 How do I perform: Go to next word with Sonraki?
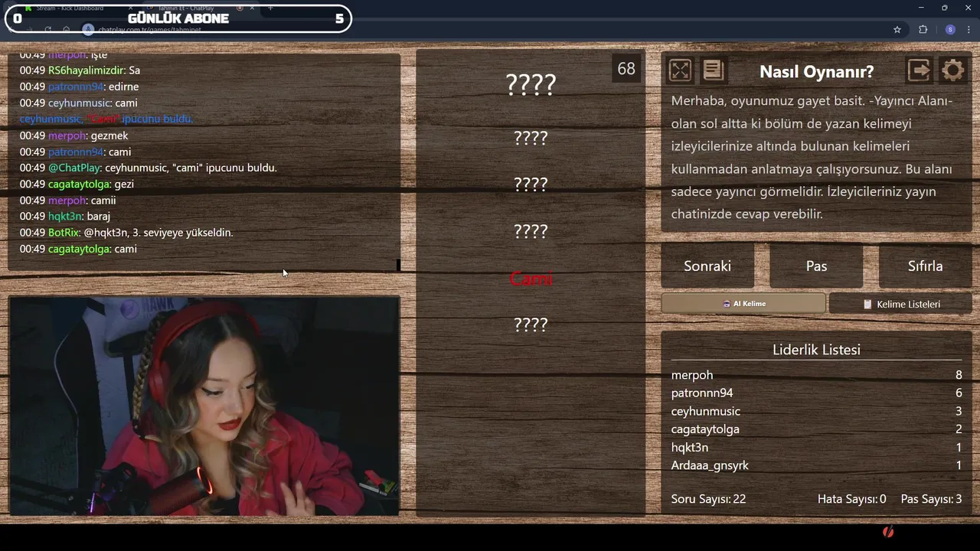coord(707,266)
